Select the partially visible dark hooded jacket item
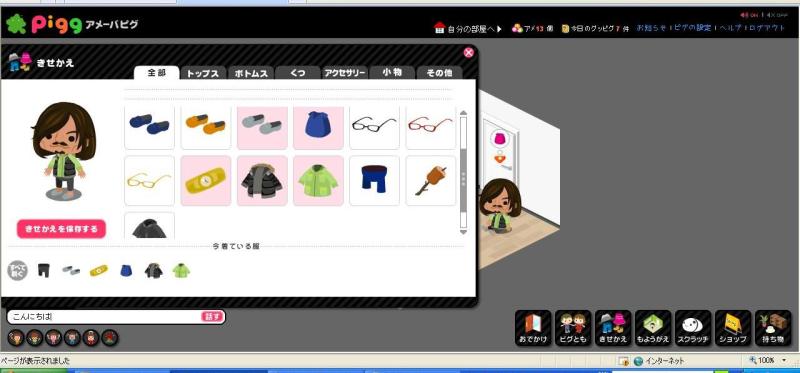The image size is (800, 373). click(x=149, y=226)
